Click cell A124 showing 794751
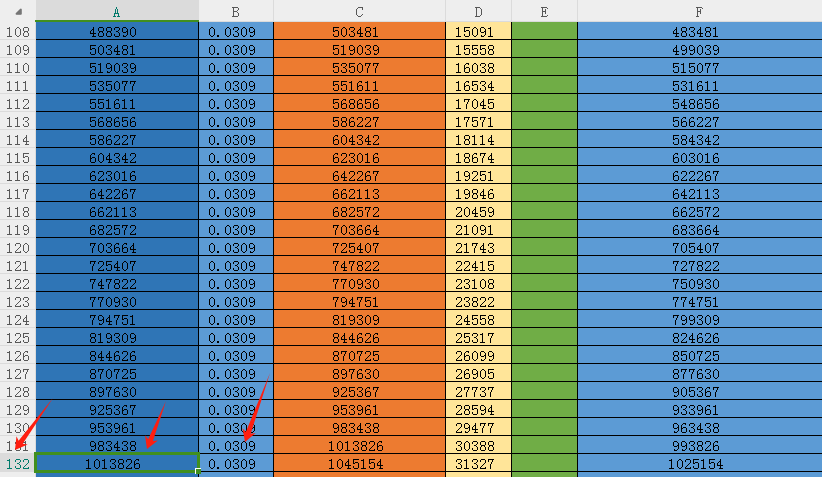The width and height of the screenshot is (822, 477). click(117, 320)
